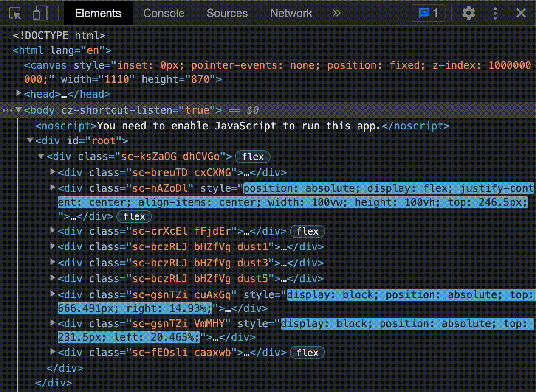The height and width of the screenshot is (392, 536).
Task: Toggle flex badge on sc-hAZoDl div
Action: [x=134, y=216]
